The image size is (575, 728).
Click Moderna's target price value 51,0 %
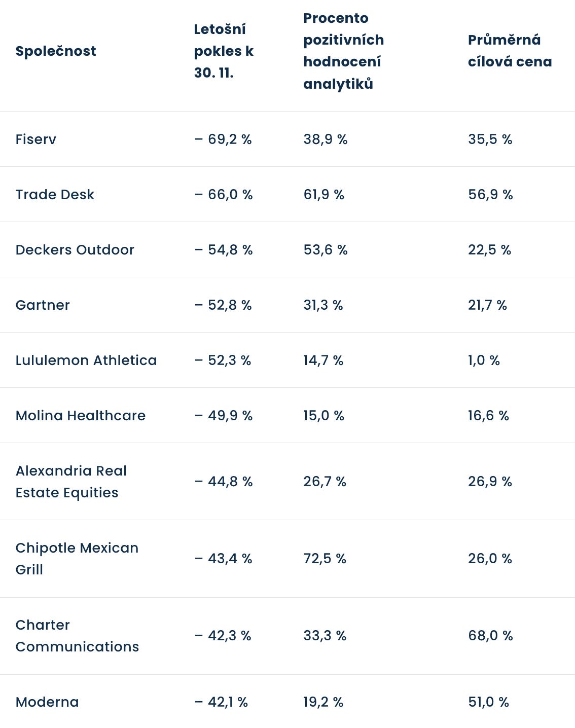click(x=488, y=702)
